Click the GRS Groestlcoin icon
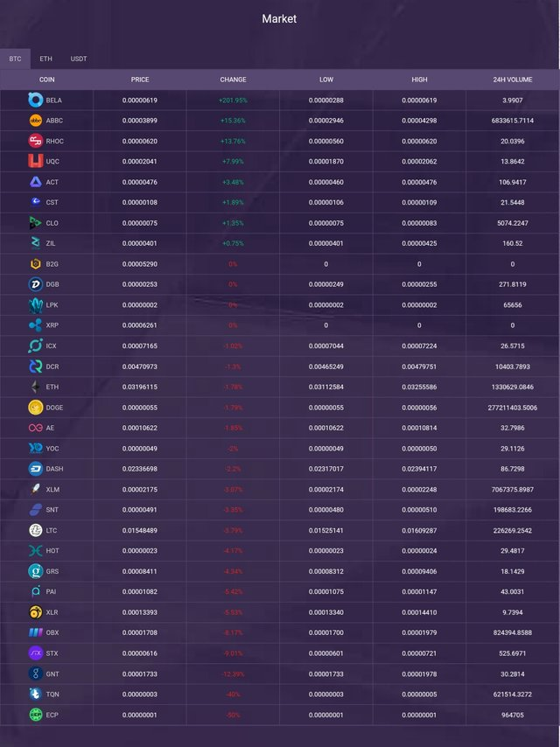Screen dimensions: 560x747 [36, 571]
